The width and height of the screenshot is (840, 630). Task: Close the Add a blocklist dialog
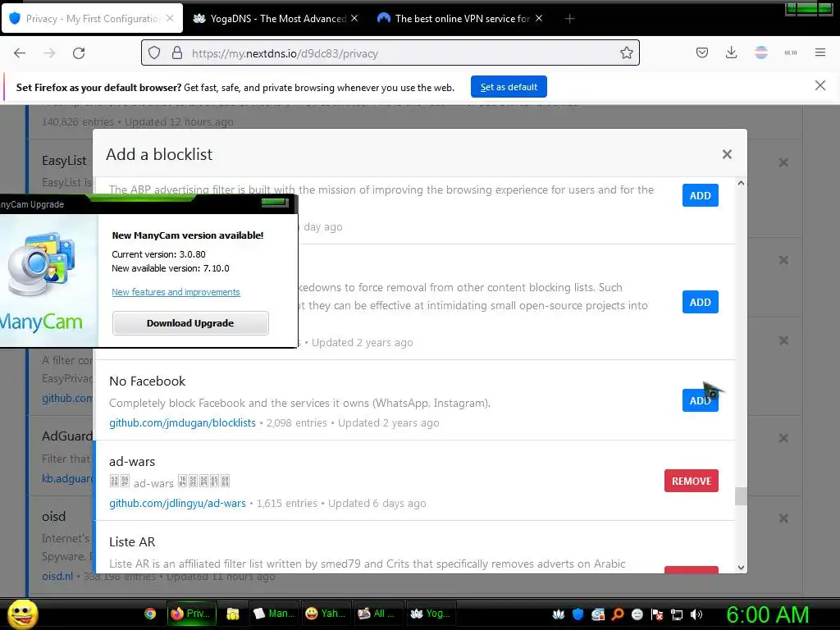pyautogui.click(x=727, y=154)
